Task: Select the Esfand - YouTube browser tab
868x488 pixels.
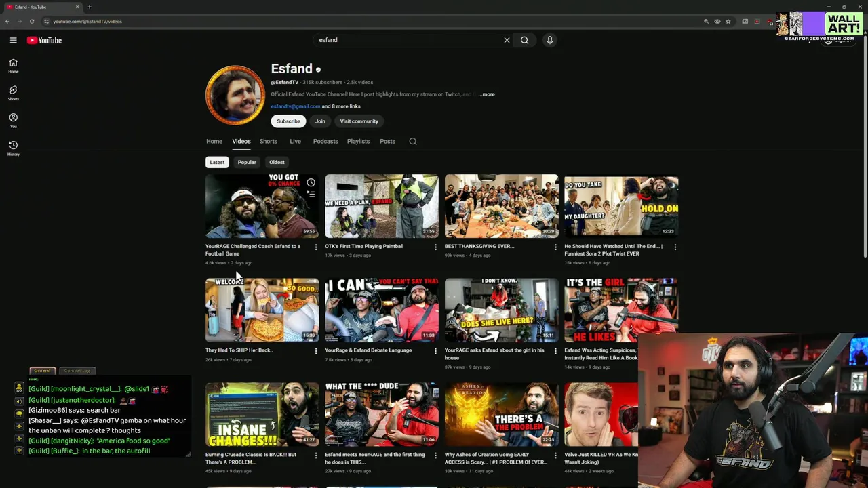Action: coord(42,7)
